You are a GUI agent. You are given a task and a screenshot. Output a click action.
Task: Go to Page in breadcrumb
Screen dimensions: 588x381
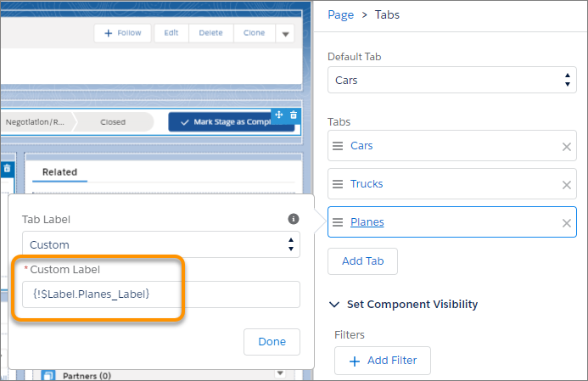[x=340, y=15]
